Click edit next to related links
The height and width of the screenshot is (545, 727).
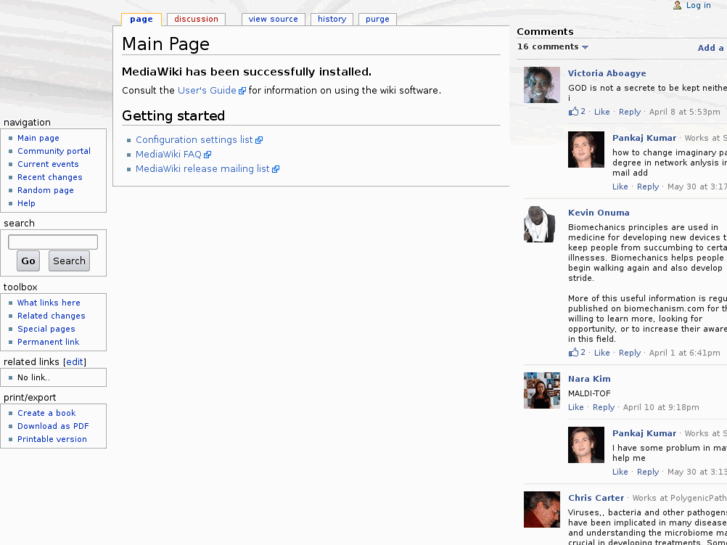[75, 362]
